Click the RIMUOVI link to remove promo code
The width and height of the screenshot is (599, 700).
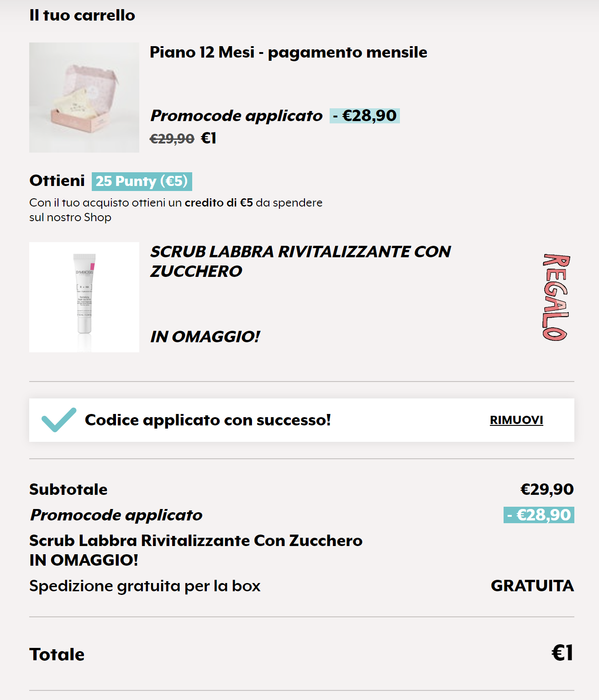[x=516, y=420]
